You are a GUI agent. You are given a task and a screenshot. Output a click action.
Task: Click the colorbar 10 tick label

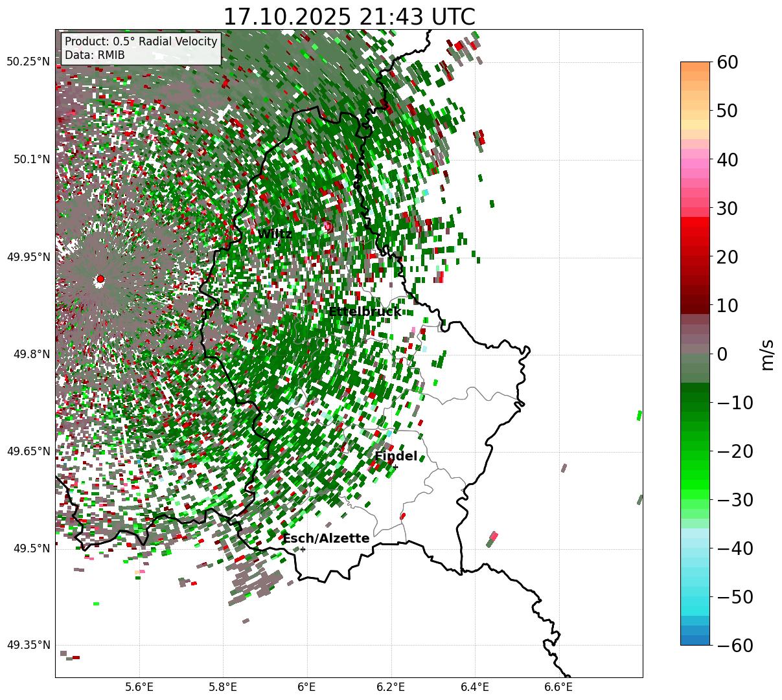pos(729,306)
